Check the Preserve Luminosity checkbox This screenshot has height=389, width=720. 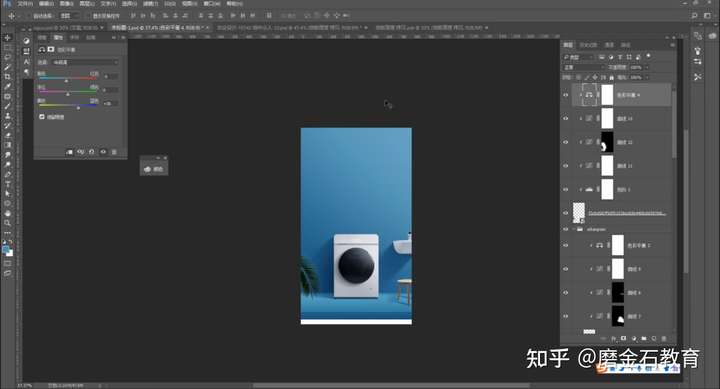coord(42,117)
